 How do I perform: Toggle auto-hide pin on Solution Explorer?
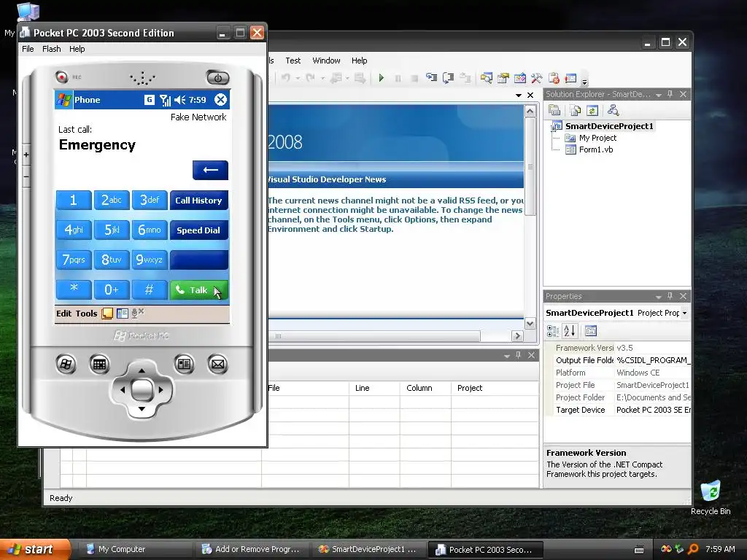pyautogui.click(x=670, y=94)
